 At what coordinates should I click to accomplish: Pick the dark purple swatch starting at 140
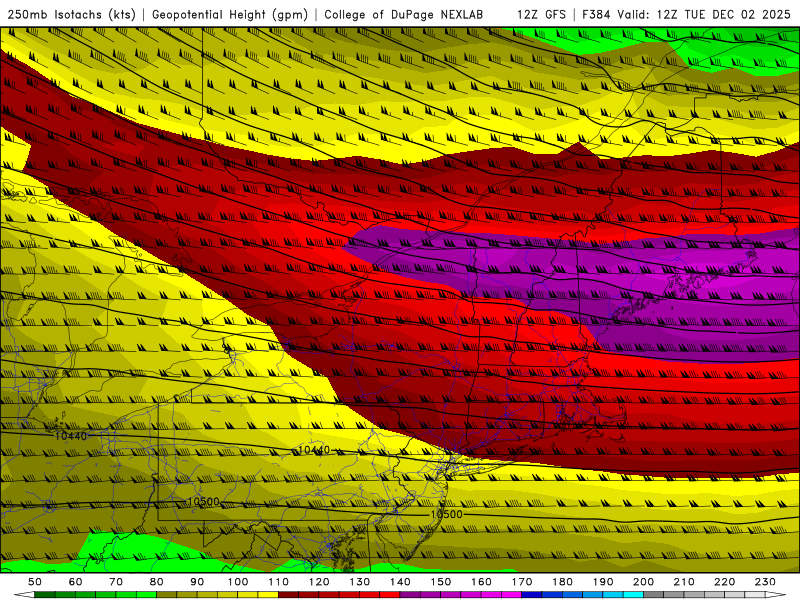pos(410,595)
